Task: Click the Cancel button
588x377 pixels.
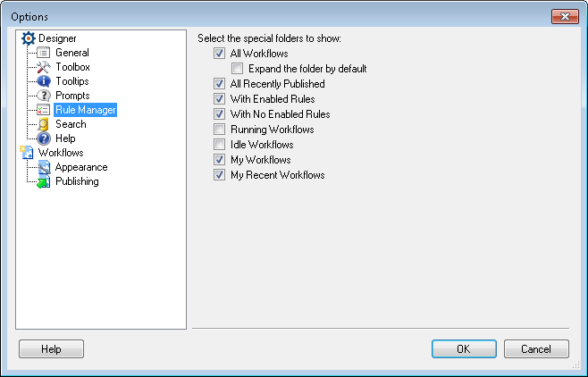Action: point(536,349)
